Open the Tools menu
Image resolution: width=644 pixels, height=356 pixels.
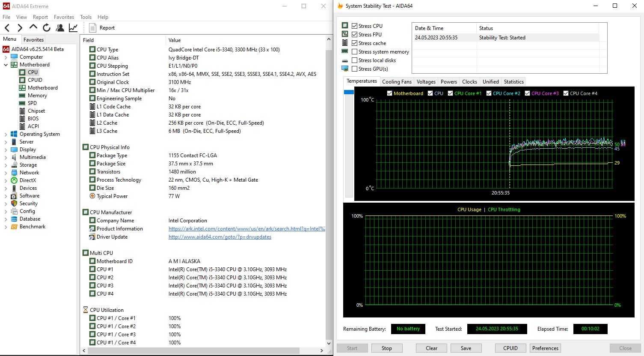(x=86, y=17)
